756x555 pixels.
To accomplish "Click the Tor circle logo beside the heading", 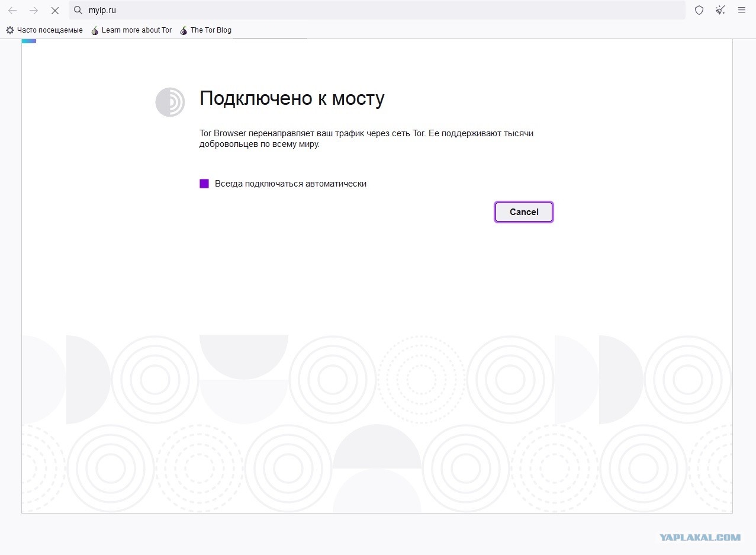I will tap(169, 102).
